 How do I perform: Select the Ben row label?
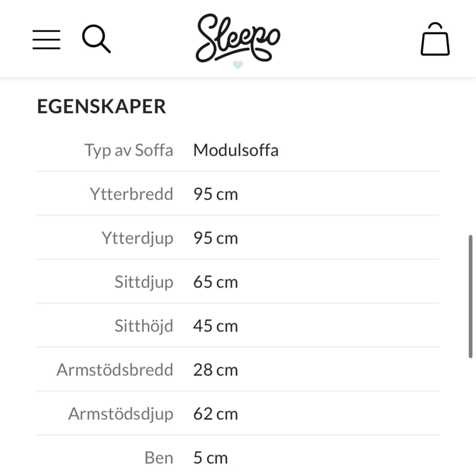(159, 457)
